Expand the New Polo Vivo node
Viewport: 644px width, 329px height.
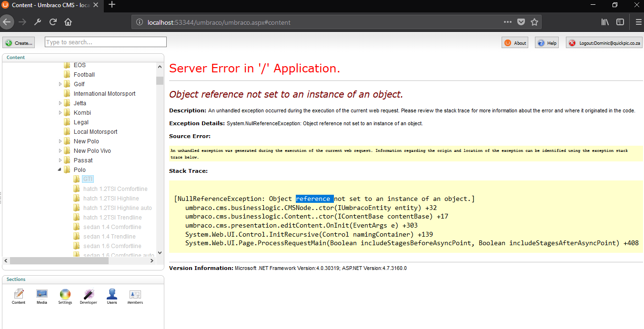[60, 150]
